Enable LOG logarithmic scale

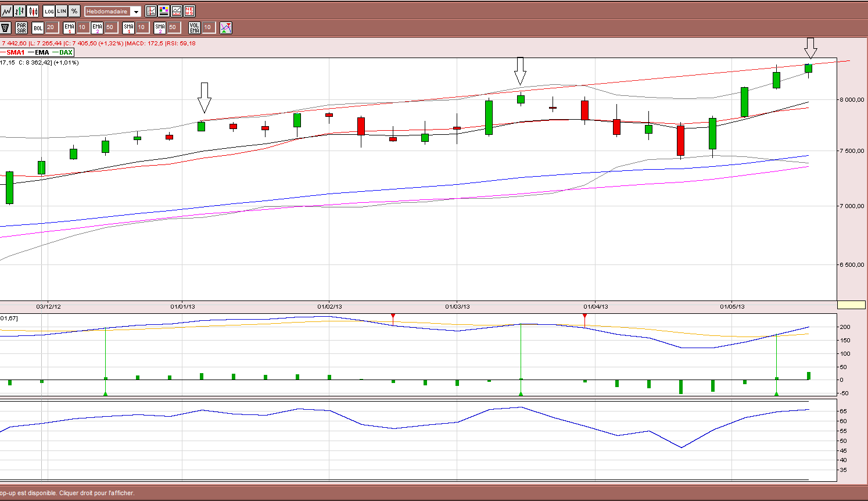tap(49, 11)
